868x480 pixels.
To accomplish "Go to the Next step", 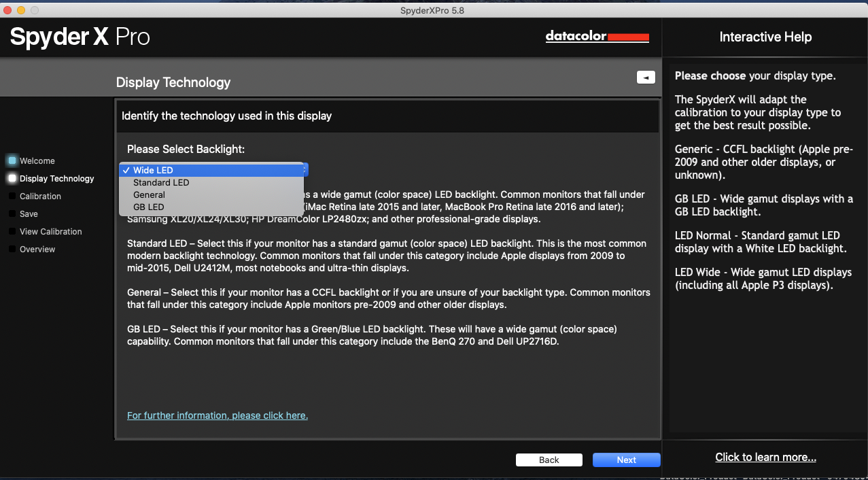I will tap(626, 460).
